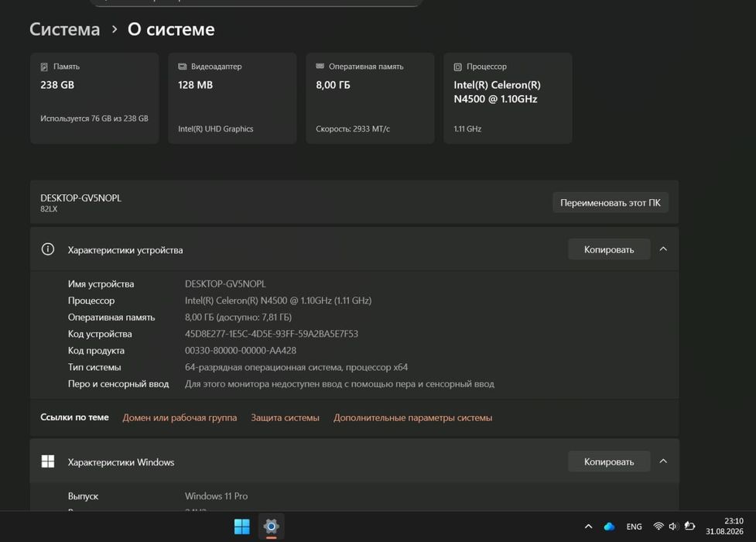756x542 pixels.
Task: Click the Оперативная память card icon
Action: pos(320,66)
